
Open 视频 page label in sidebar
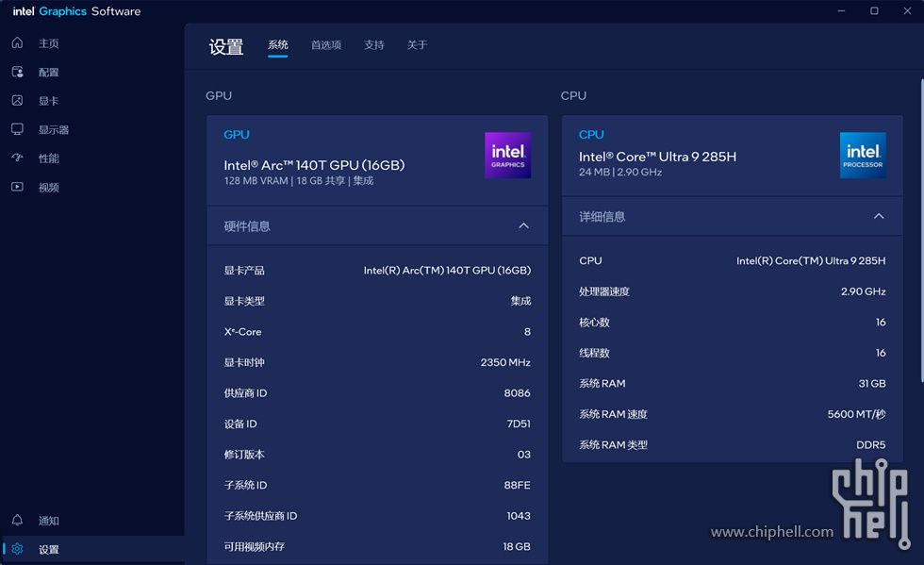pyautogui.click(x=49, y=188)
